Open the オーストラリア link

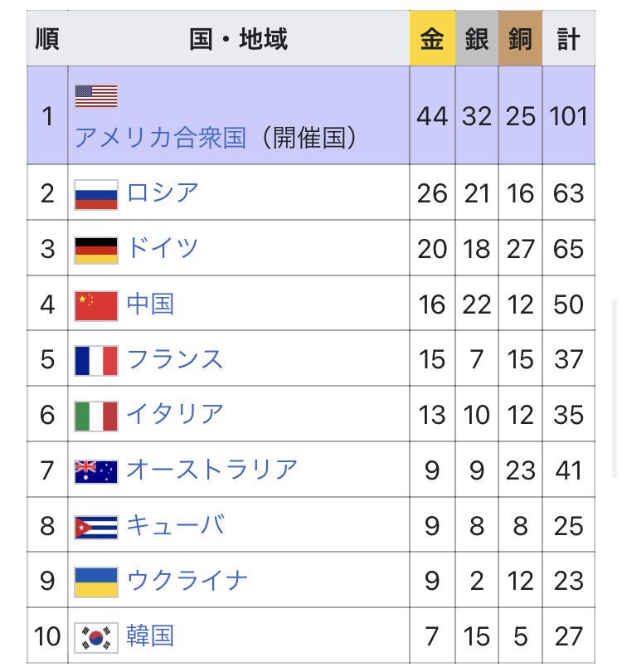pyautogui.click(x=211, y=470)
